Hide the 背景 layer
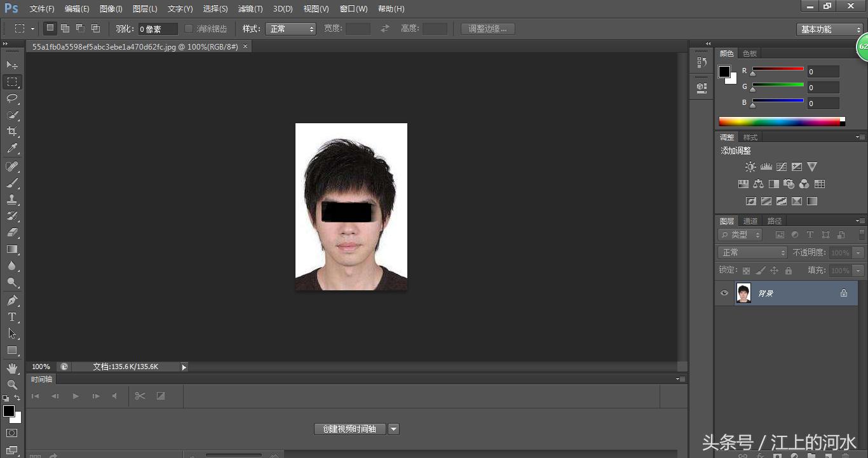This screenshot has height=458, width=868. [x=724, y=293]
